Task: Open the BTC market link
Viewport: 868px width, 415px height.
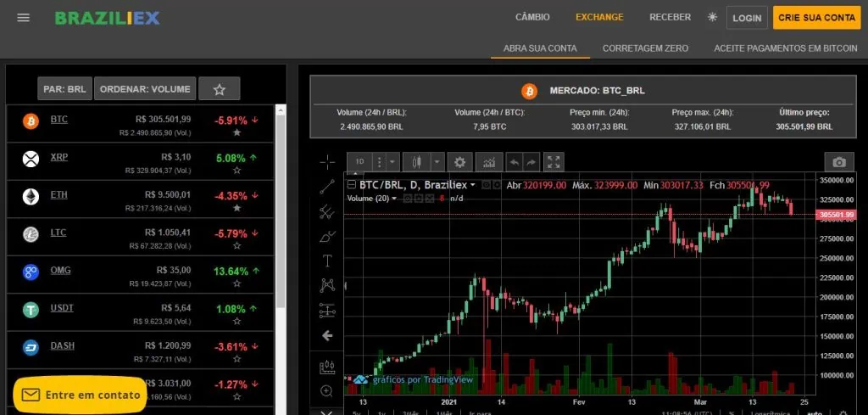Action: point(59,119)
